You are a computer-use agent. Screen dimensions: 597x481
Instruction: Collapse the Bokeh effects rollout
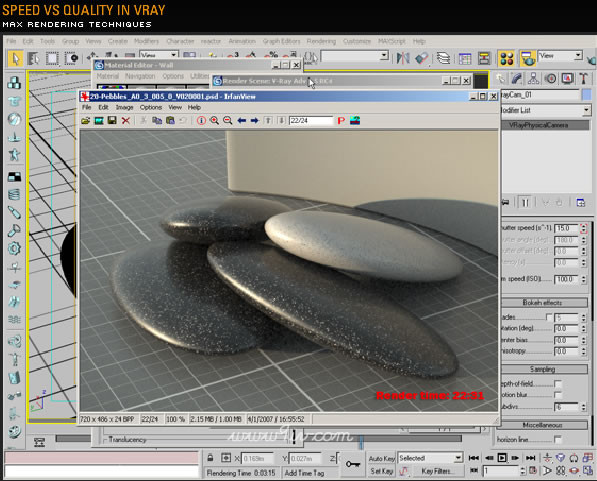pos(542,303)
